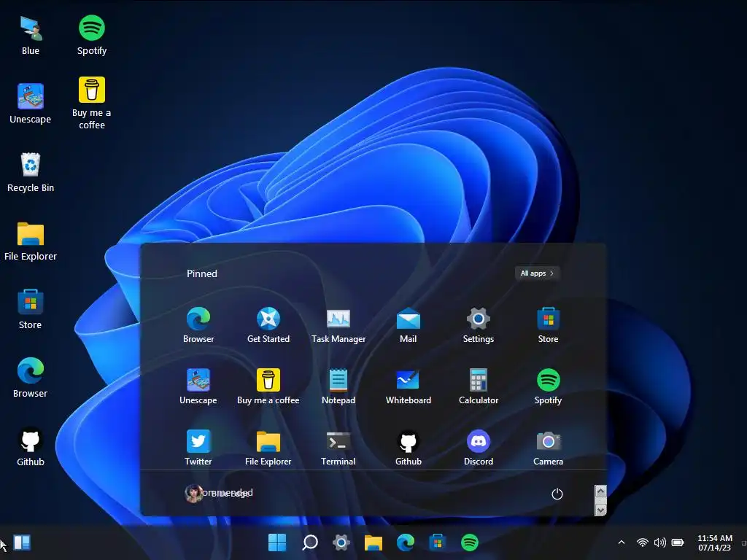747x560 pixels.
Task: Open Calculator in Pinned apps
Action: click(x=479, y=386)
